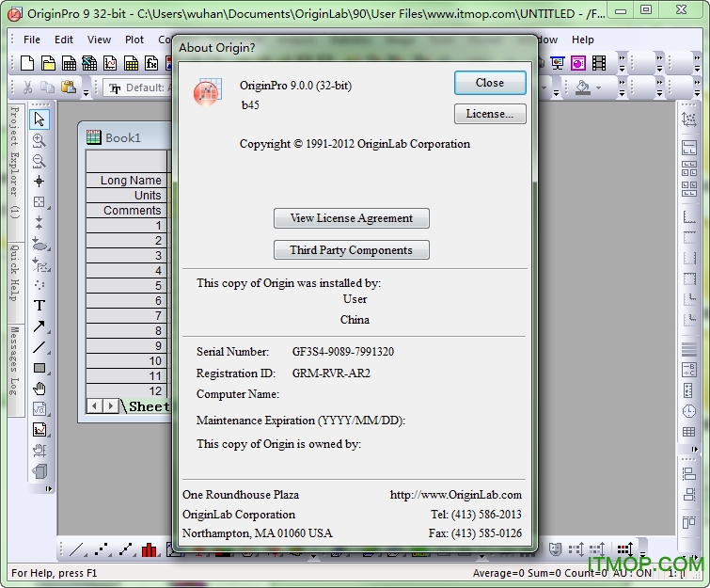This screenshot has width=710, height=588.
Task: Select the Pan hand tool
Action: point(39,389)
